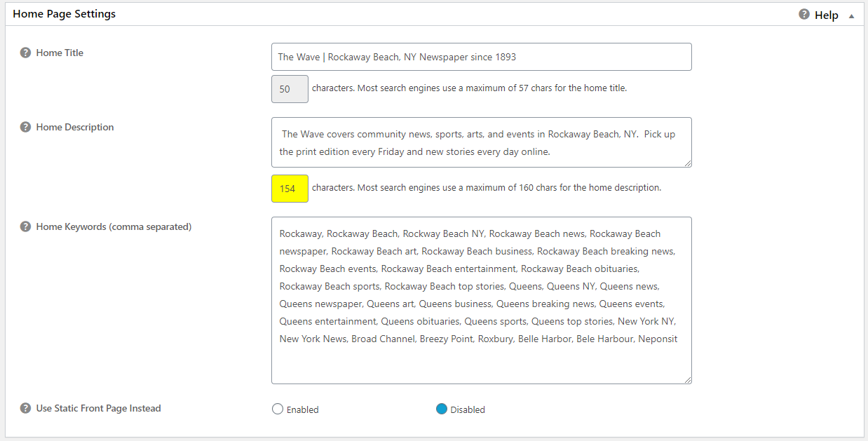Image resolution: width=868 pixels, height=441 pixels.
Task: Click the Home Title label
Action: pos(60,53)
